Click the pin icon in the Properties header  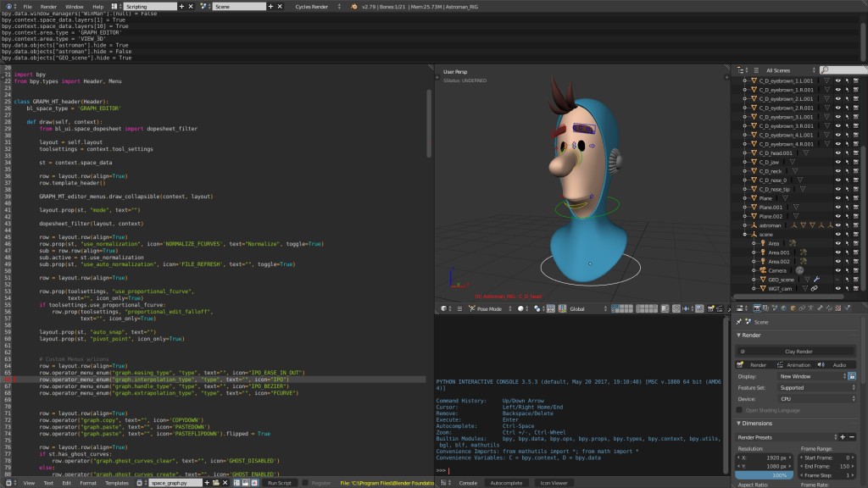coord(739,321)
